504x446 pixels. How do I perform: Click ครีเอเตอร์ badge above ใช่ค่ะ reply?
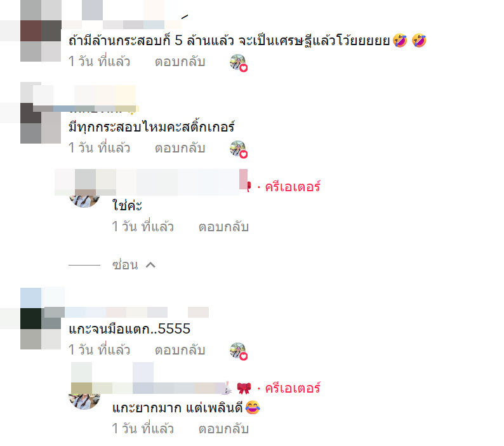pos(293,187)
